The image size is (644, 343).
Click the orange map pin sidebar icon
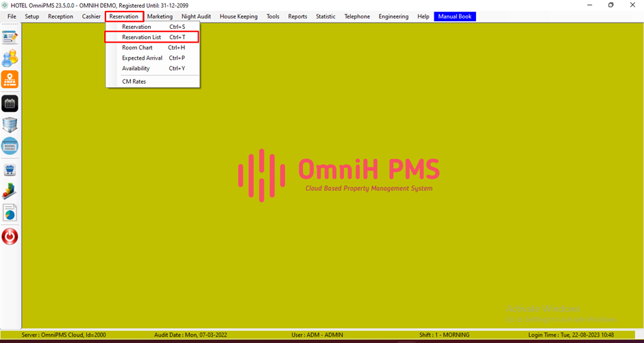(x=10, y=80)
